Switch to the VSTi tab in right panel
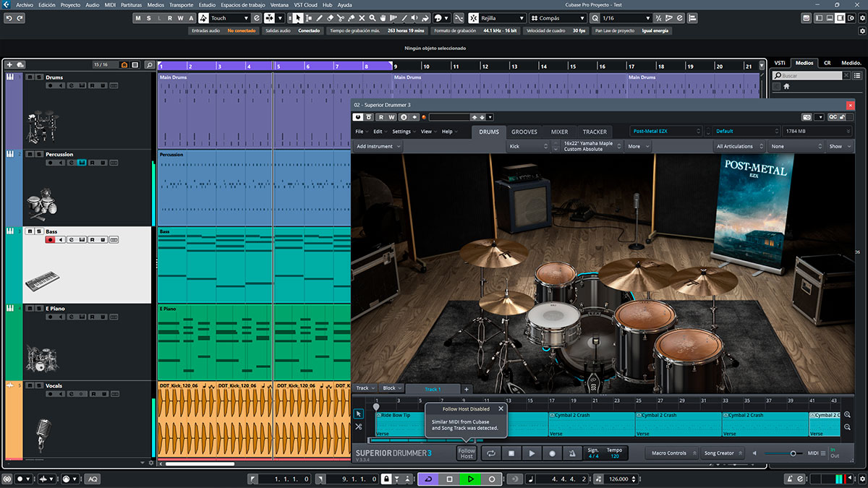 click(780, 63)
